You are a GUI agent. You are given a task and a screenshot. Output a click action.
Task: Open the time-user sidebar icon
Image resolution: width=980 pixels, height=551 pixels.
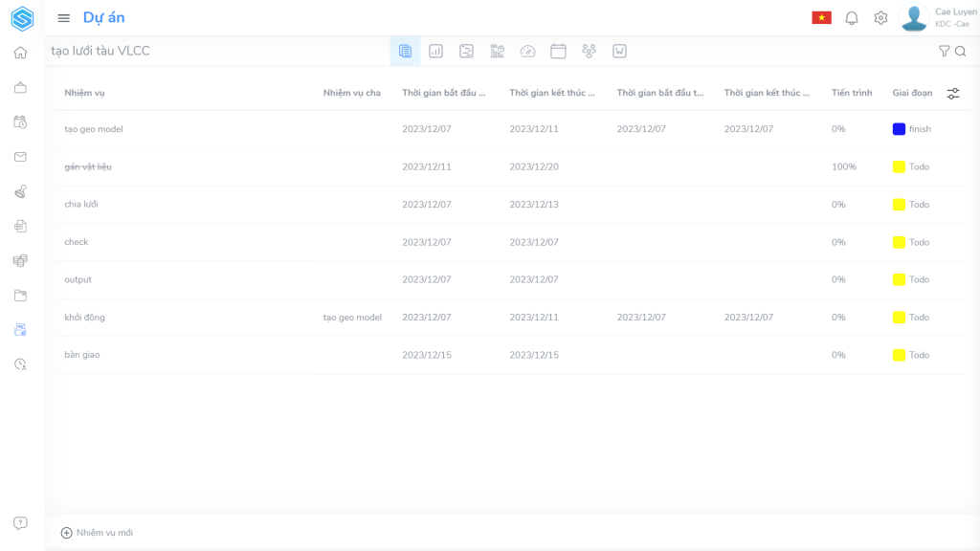click(21, 364)
